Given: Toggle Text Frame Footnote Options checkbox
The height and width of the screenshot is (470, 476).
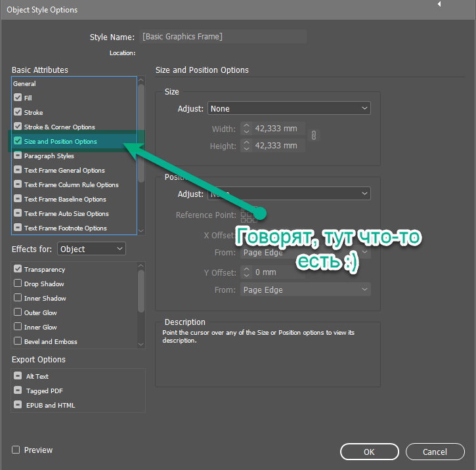Looking at the screenshot, I should tap(18, 228).
